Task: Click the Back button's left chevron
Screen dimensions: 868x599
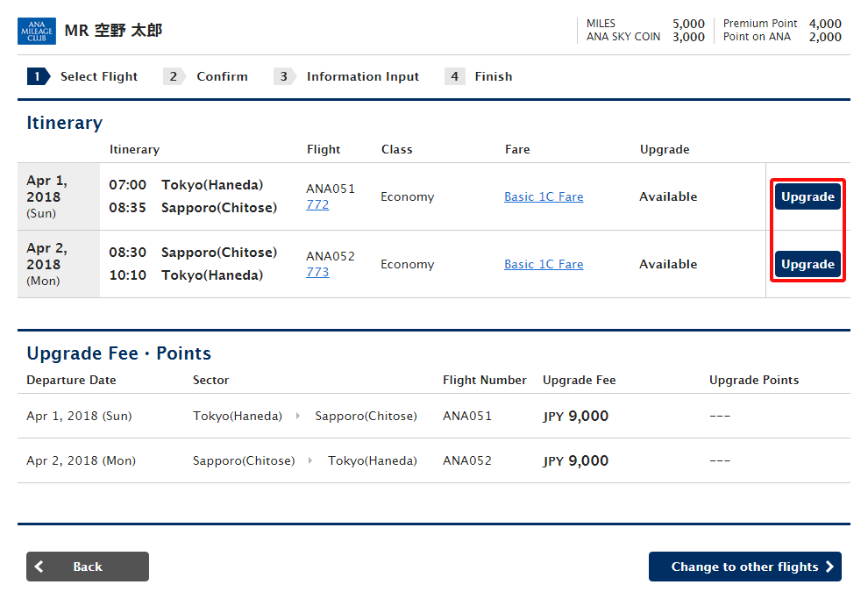Action: (39, 567)
